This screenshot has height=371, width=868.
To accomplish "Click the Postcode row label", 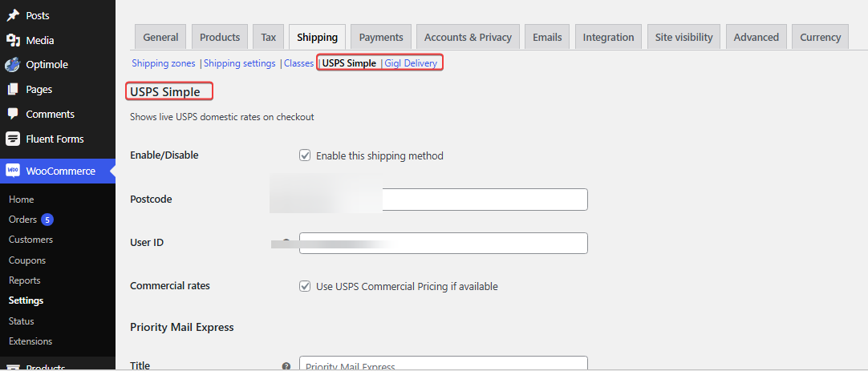I will pos(151,199).
